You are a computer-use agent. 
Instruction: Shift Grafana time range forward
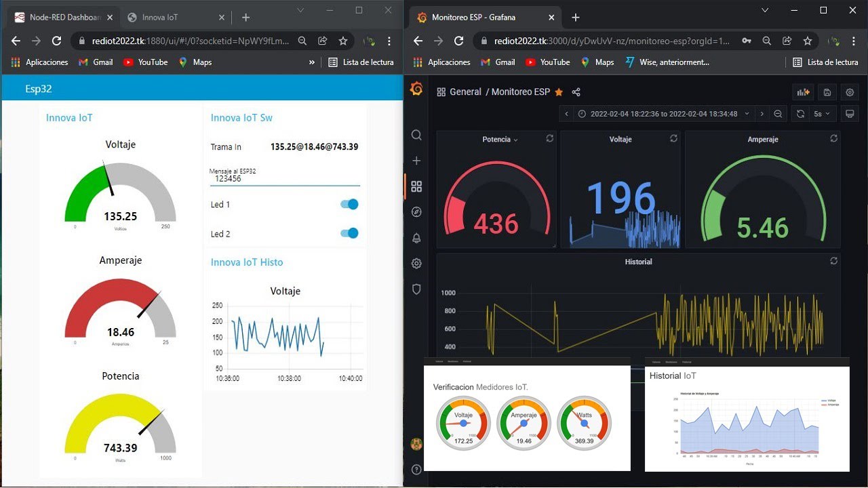tap(762, 114)
